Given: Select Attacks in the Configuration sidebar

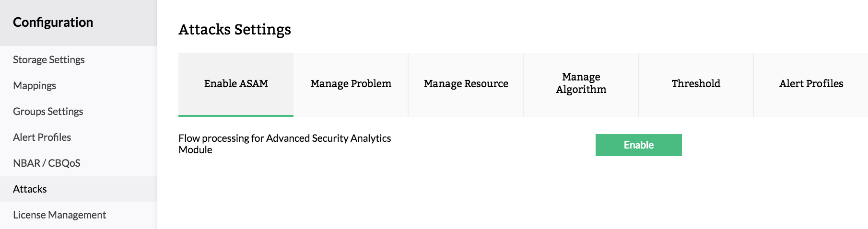Looking at the screenshot, I should tap(30, 189).
